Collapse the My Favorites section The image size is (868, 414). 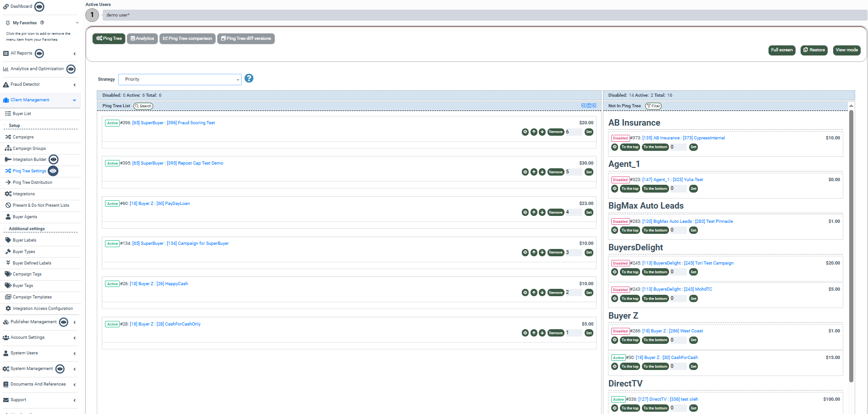tap(77, 22)
